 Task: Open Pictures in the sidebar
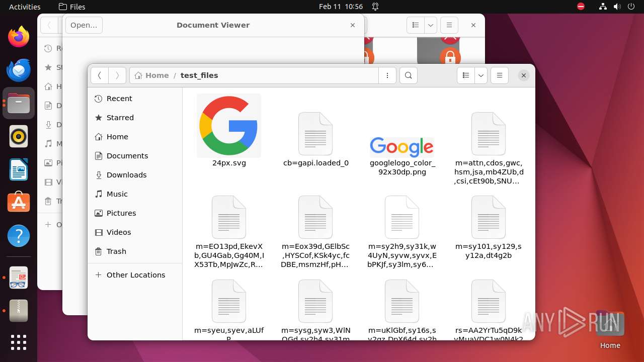click(x=135, y=213)
